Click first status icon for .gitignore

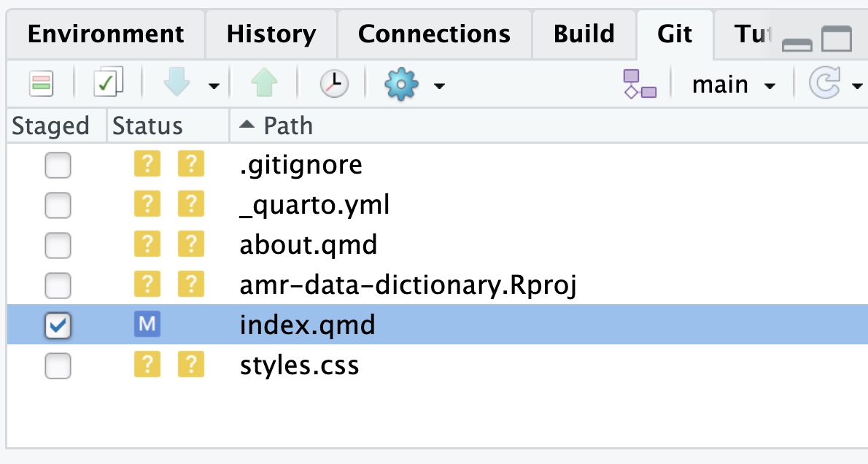point(147,164)
